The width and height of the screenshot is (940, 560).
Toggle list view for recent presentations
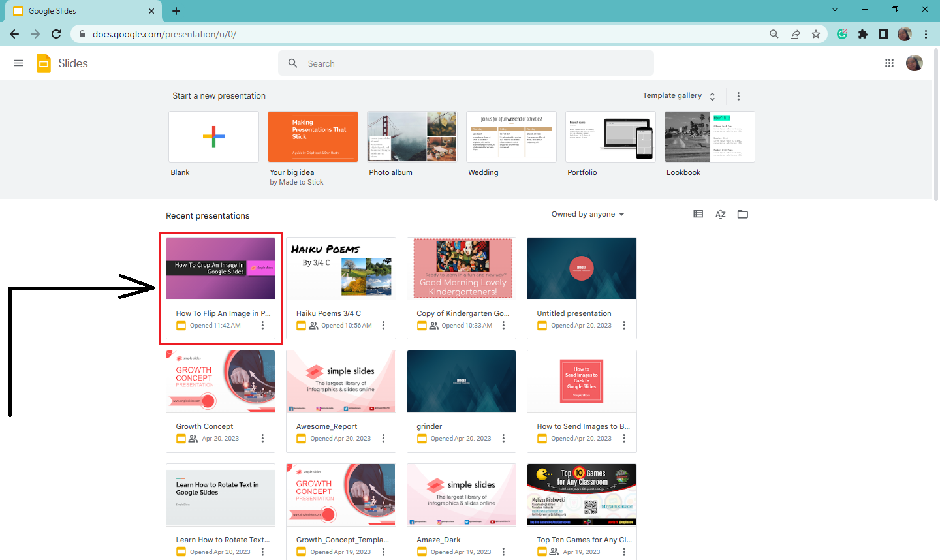coord(698,213)
